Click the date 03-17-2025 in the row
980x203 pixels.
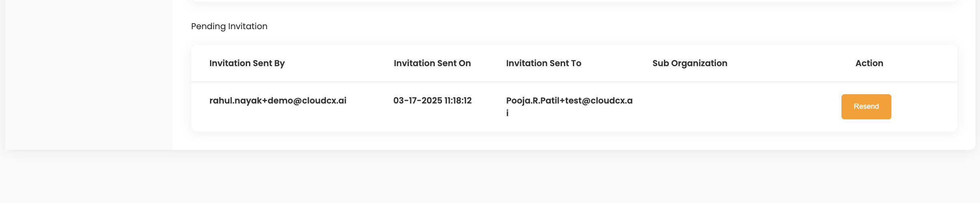[417, 101]
